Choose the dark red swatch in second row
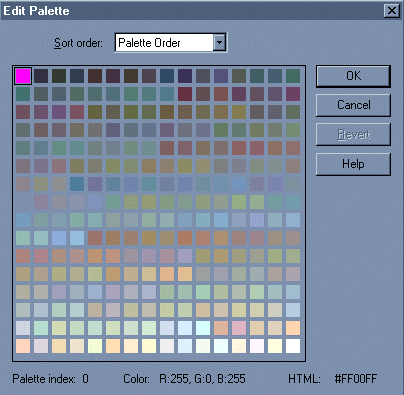The height and width of the screenshot is (395, 404). tap(185, 94)
